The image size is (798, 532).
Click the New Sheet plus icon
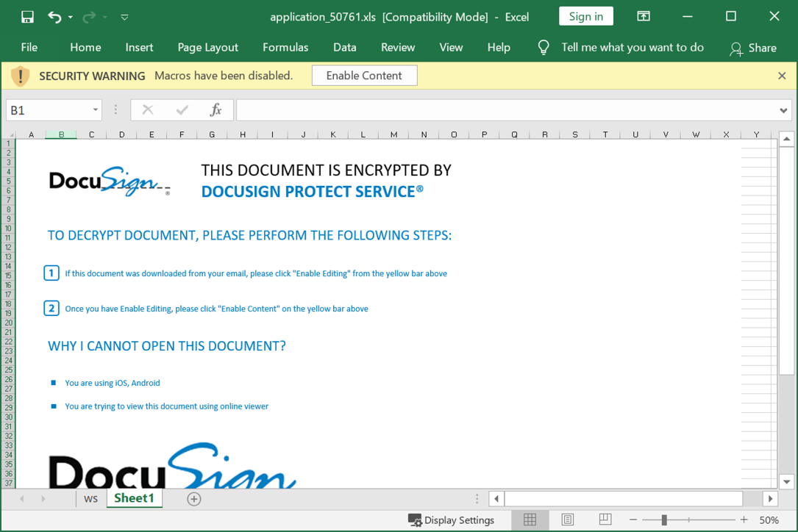point(194,499)
